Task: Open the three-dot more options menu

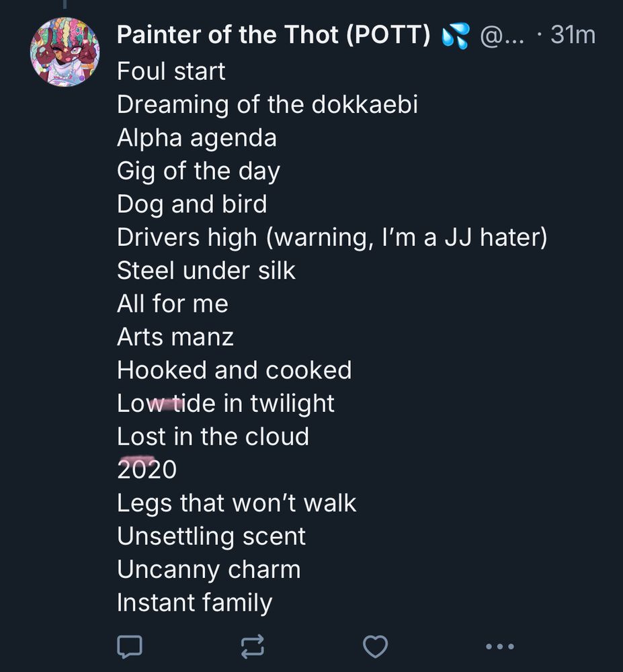Action: [x=499, y=646]
